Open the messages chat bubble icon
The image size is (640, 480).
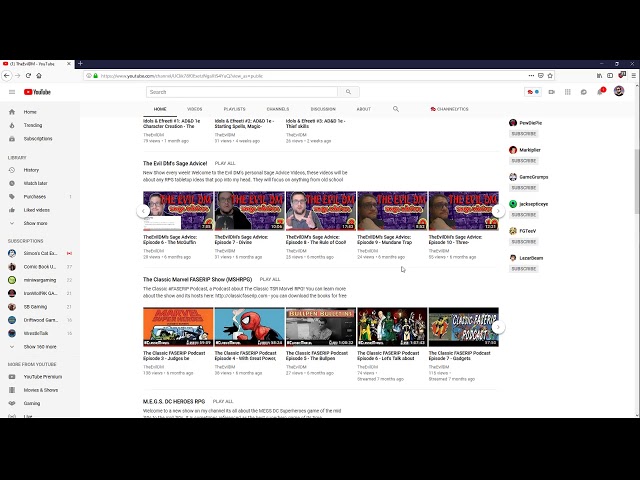click(584, 92)
